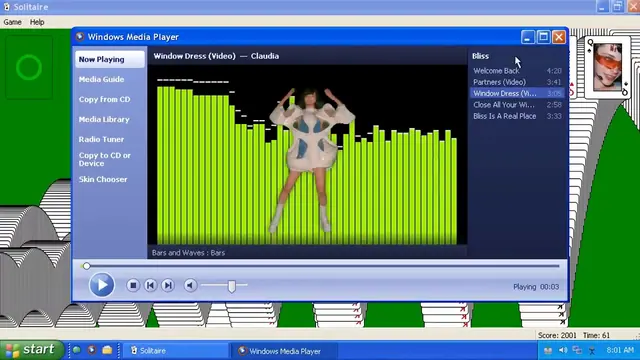
Task: Click the Playing 00:03 status text
Action: [x=536, y=287]
